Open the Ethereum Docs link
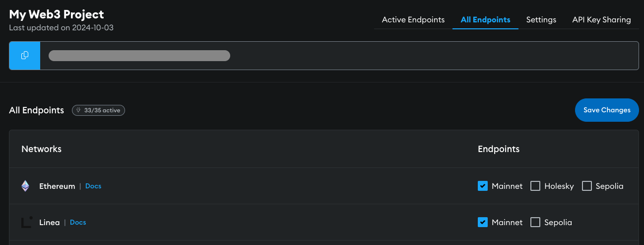 click(93, 186)
